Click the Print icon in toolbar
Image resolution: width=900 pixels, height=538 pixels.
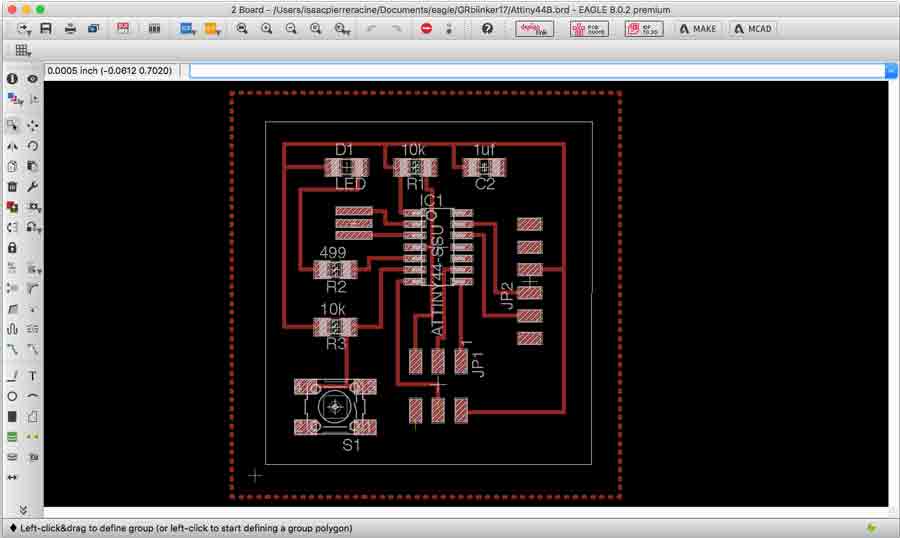tap(70, 29)
